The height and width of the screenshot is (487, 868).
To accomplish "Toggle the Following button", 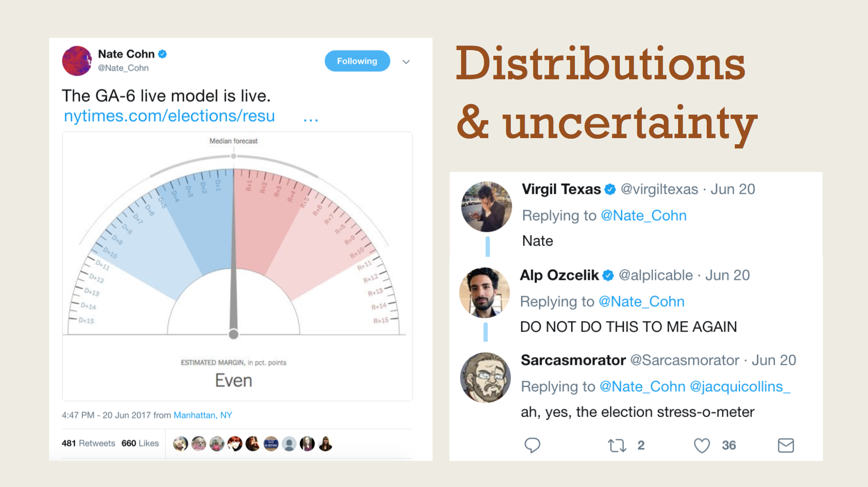I will pos(357,61).
